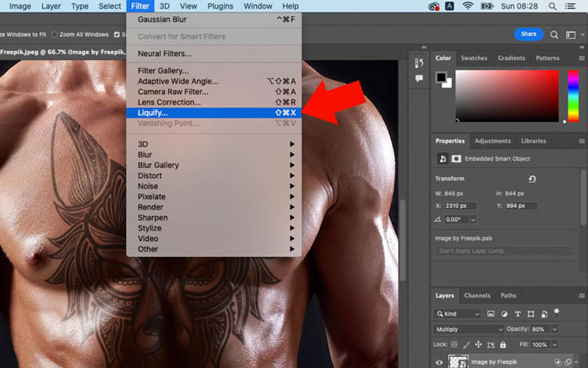Open the Layers panel menu icon
The image size is (588, 368).
click(582, 296)
